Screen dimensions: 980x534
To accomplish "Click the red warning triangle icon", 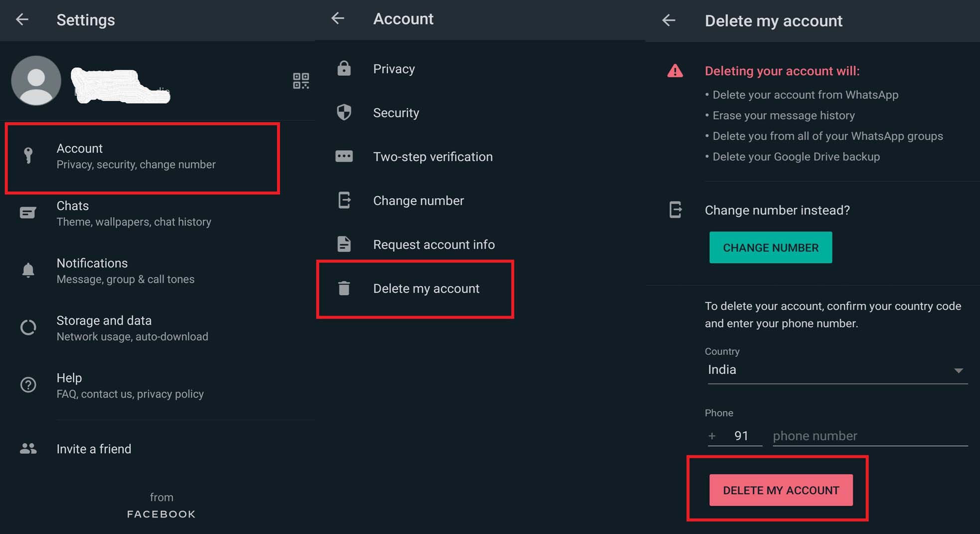I will click(675, 71).
